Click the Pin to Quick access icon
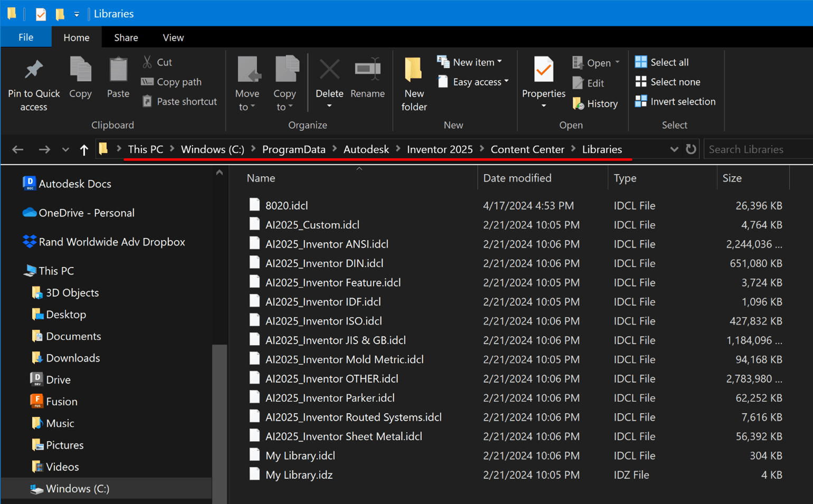 coord(34,70)
